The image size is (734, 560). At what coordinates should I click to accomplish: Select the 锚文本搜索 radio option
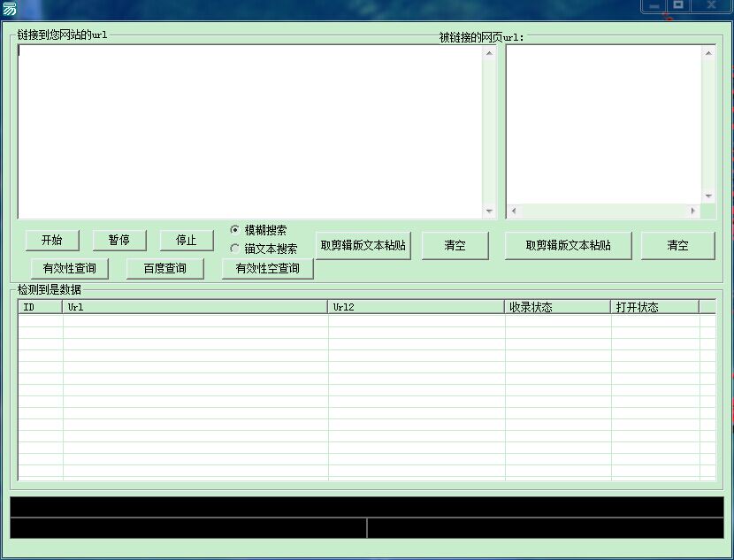coord(233,247)
